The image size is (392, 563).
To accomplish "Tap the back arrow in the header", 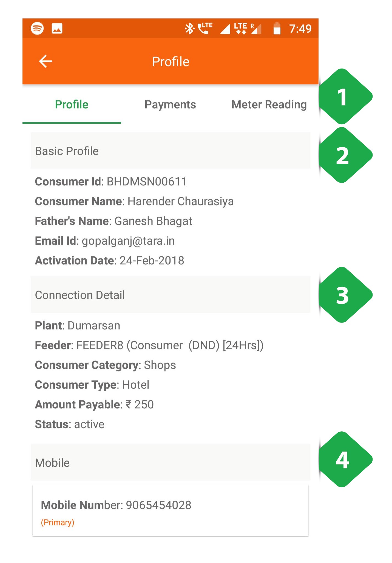I will tap(46, 61).
